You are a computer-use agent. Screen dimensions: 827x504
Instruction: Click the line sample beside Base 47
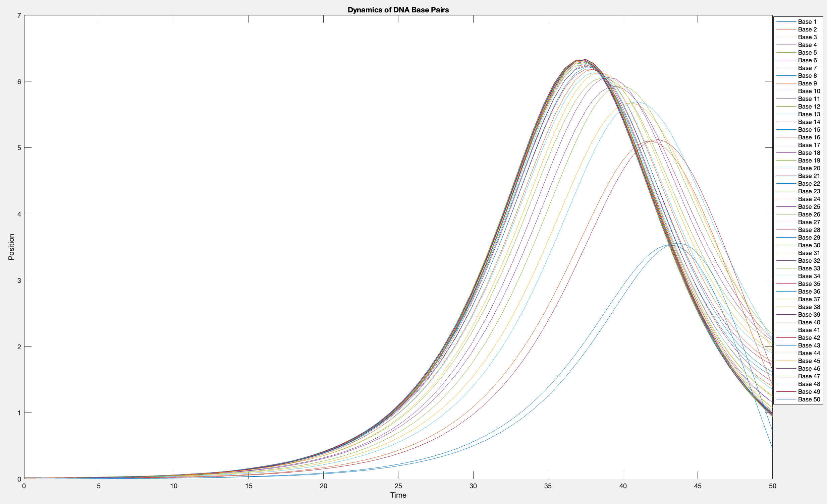coord(786,376)
